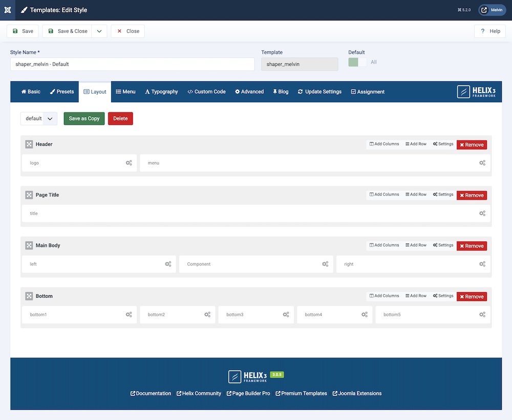The height and width of the screenshot is (420, 512).
Task: Toggle the Default style switch
Action: (357, 62)
